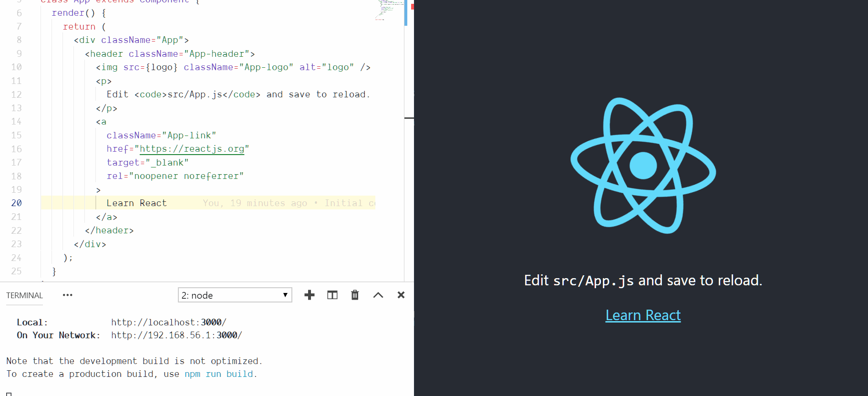
Task: Click rel="noopener noreferrer" on line 18
Action: tap(175, 176)
